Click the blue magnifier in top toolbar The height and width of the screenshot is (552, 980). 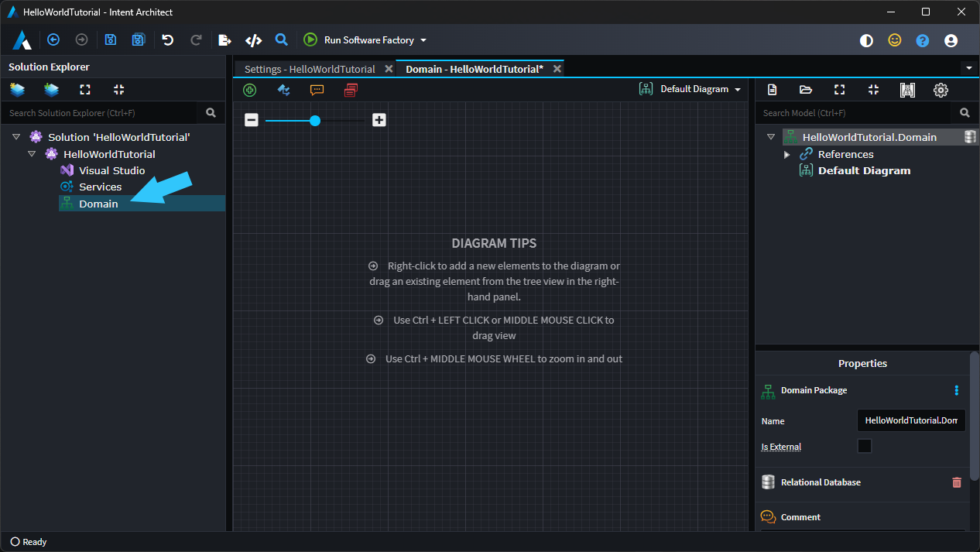282,40
